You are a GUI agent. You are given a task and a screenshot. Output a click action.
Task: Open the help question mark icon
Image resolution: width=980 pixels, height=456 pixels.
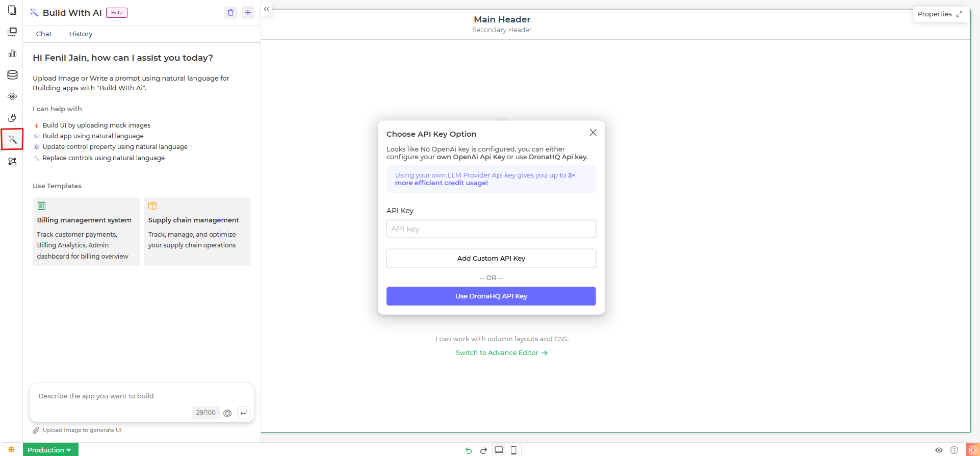[x=954, y=450]
